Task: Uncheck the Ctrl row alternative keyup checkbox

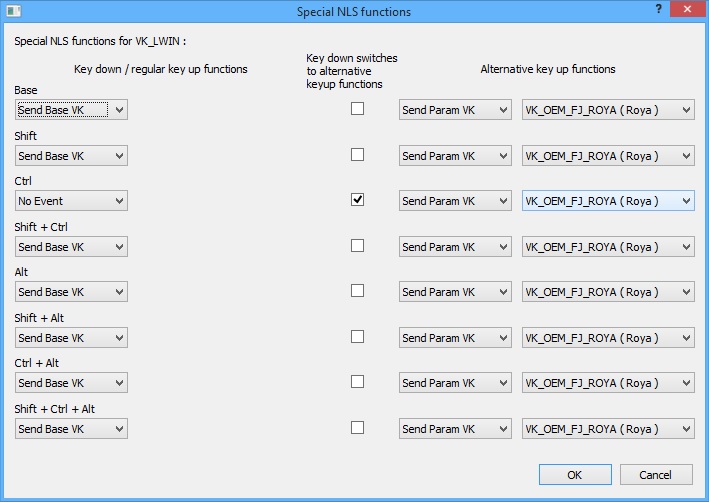Action: click(x=357, y=199)
